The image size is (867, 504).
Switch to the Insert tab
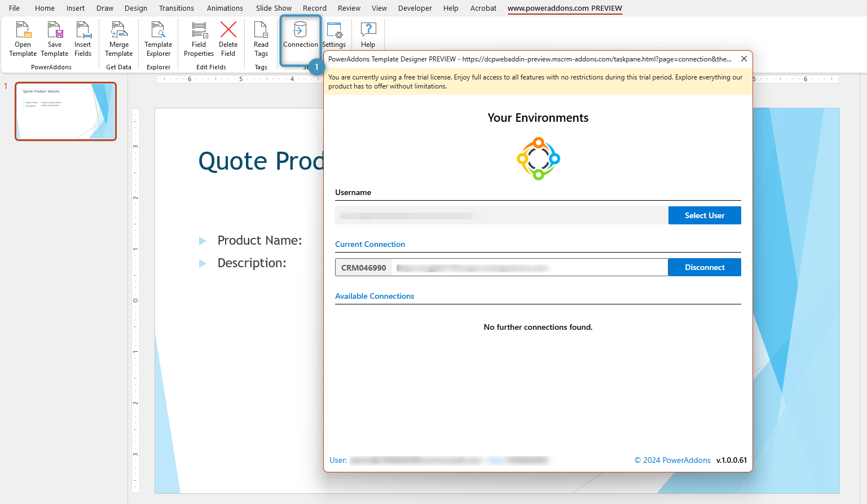(x=76, y=8)
